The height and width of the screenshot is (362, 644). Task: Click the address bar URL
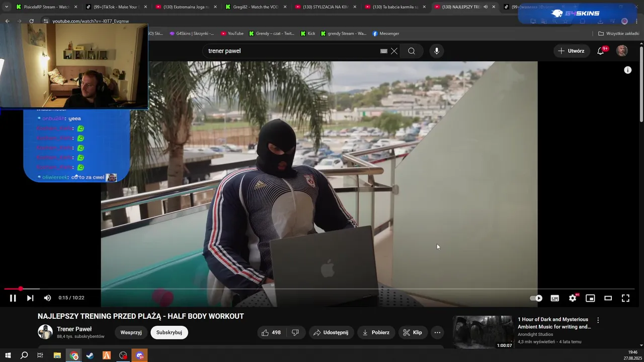click(91, 21)
